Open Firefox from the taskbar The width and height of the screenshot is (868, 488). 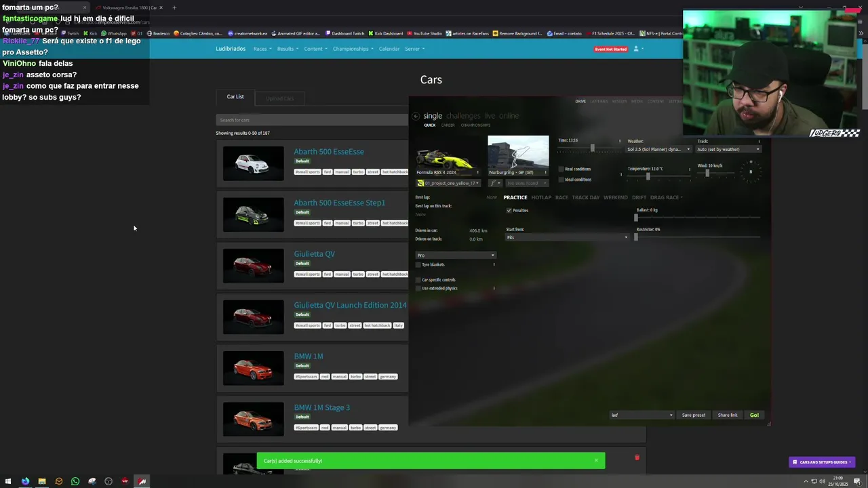[25, 481]
